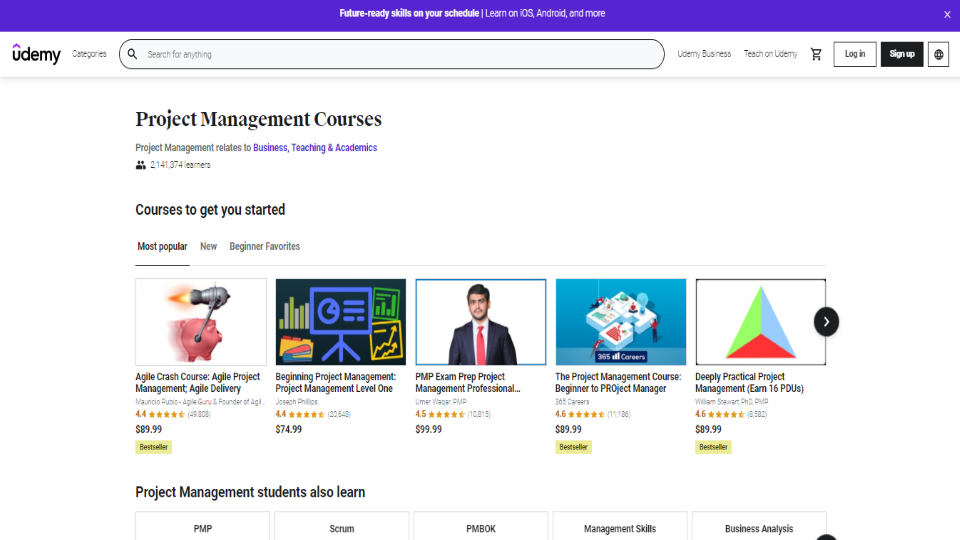Click Beginning Project Management title link
The width and height of the screenshot is (960, 540).
click(336, 383)
